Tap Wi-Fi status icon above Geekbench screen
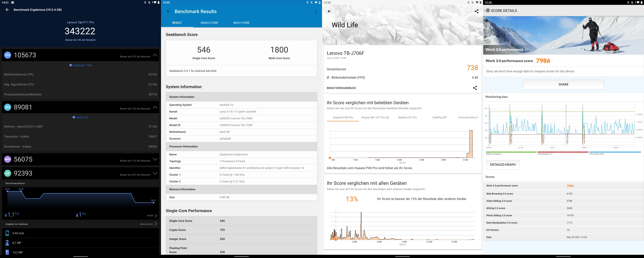The image size is (644, 258). [316, 3]
